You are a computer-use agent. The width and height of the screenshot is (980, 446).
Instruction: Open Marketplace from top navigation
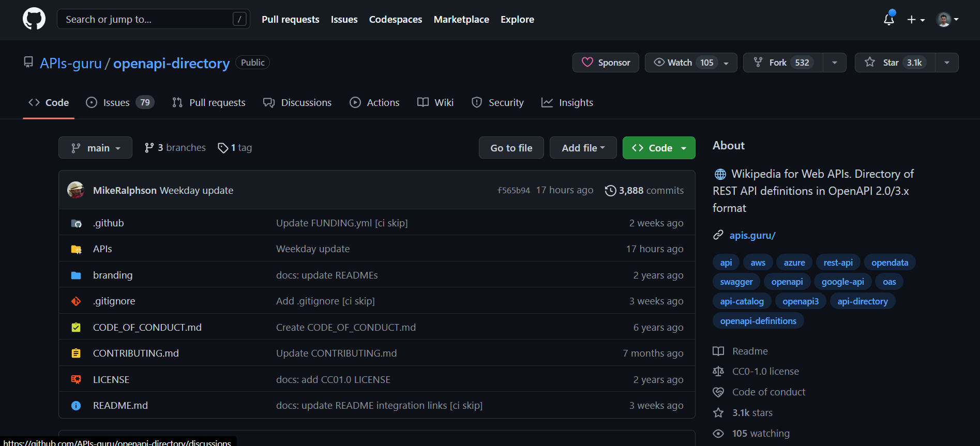(461, 20)
